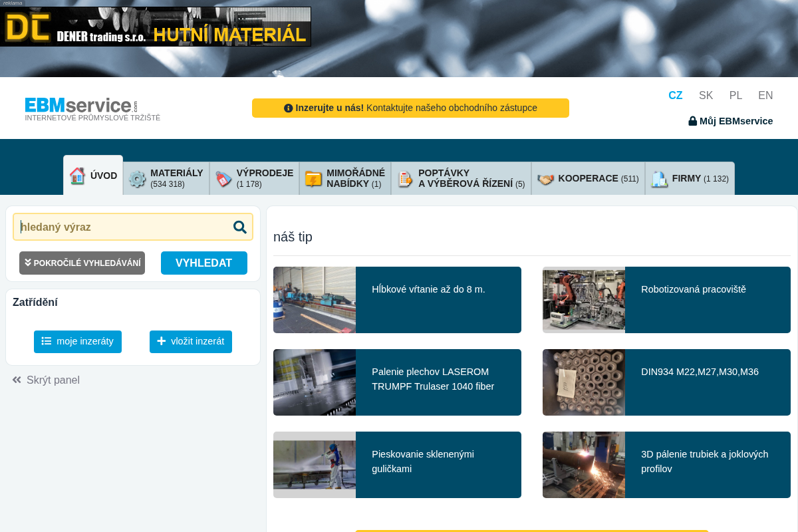The width and height of the screenshot is (798, 532).
Task: Switch language to SK
Action: [706, 95]
